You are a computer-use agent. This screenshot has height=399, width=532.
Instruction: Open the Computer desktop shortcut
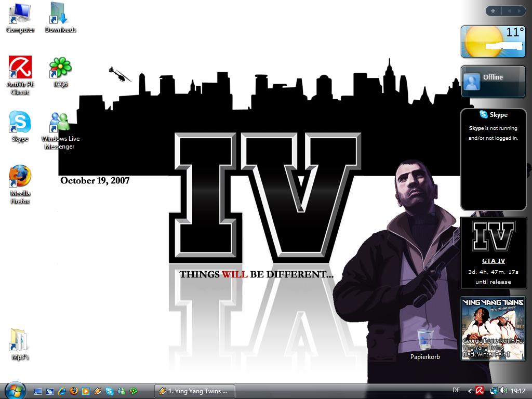(20, 18)
